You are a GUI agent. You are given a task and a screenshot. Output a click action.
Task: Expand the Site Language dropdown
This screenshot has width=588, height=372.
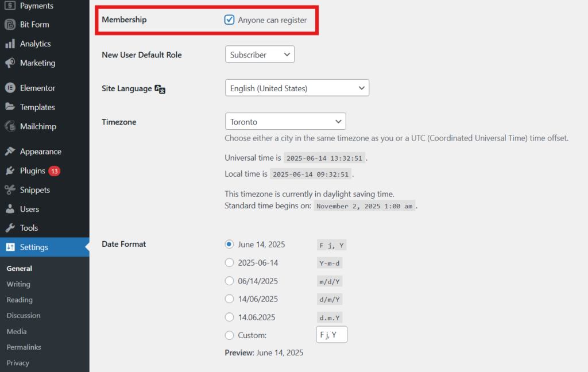point(297,88)
